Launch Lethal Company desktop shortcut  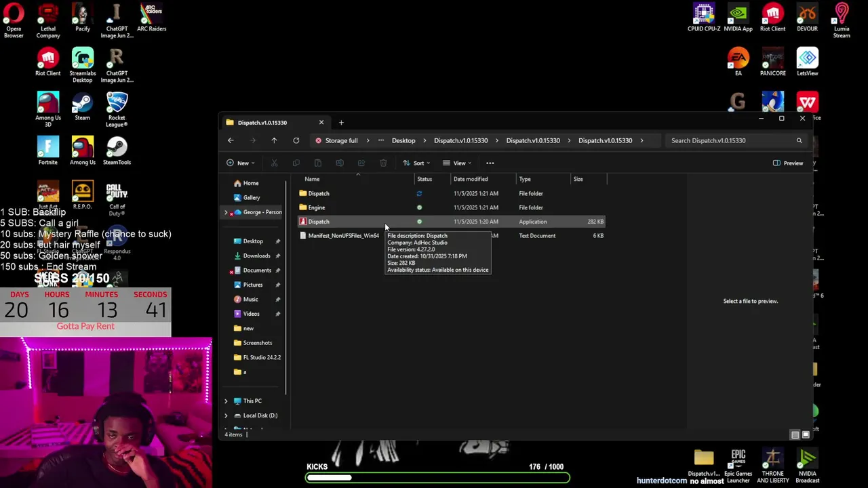pos(47,20)
